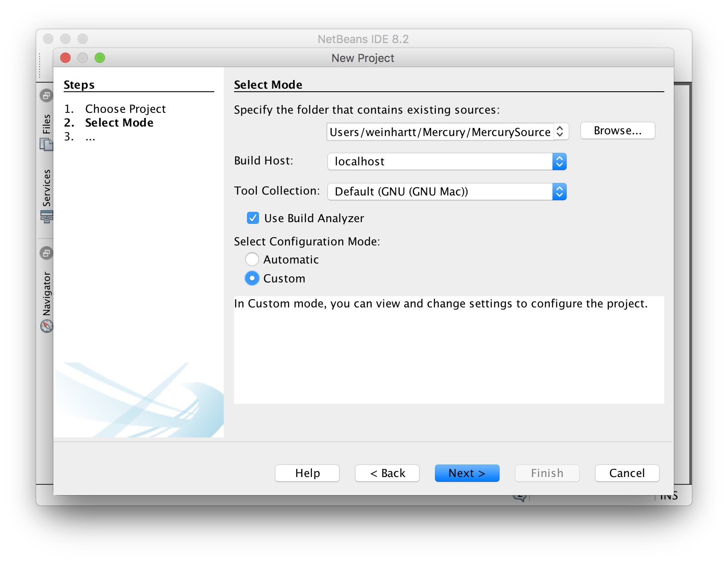Viewport: 728px width, 564px height.
Task: Click the Select Mode step text
Action: point(119,123)
